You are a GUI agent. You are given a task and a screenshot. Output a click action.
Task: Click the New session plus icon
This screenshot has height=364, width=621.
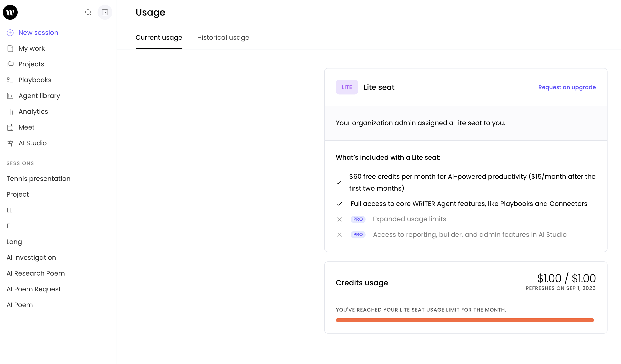(x=10, y=33)
